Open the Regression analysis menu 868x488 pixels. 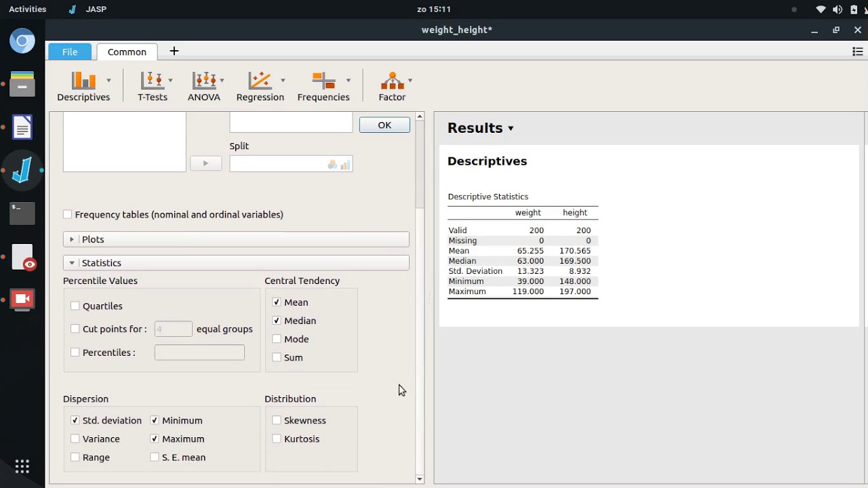[260, 87]
